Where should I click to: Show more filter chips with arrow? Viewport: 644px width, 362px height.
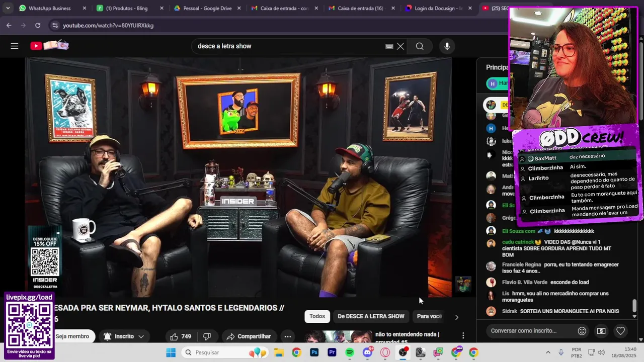tap(456, 317)
